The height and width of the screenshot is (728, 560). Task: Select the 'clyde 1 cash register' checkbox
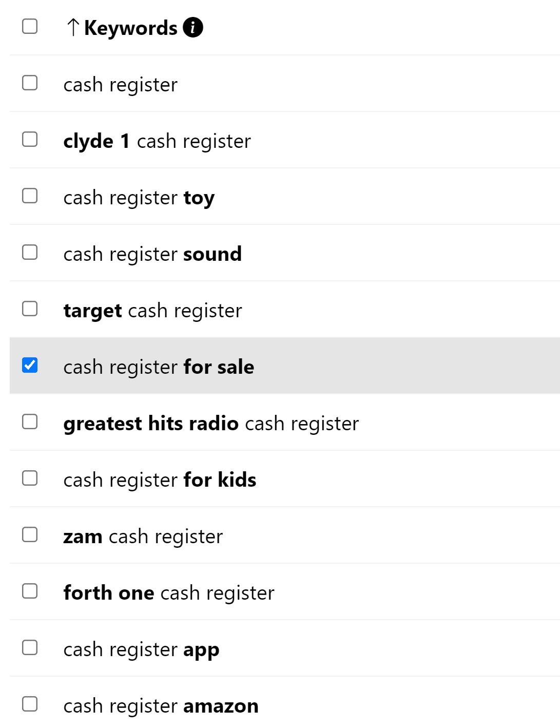pos(30,139)
